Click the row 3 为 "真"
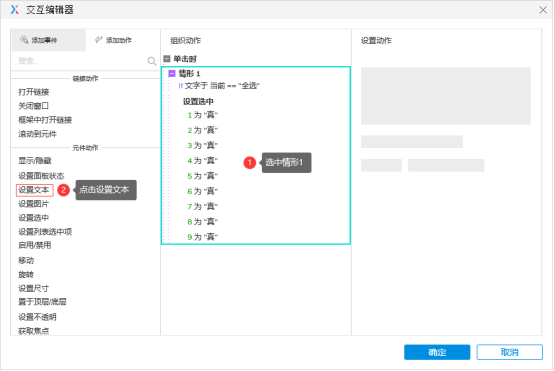 [202, 146]
